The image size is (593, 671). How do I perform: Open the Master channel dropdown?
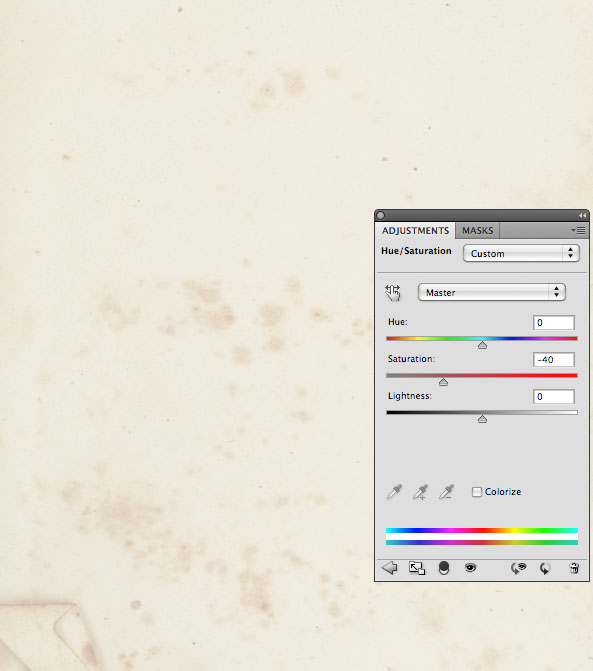click(x=492, y=292)
